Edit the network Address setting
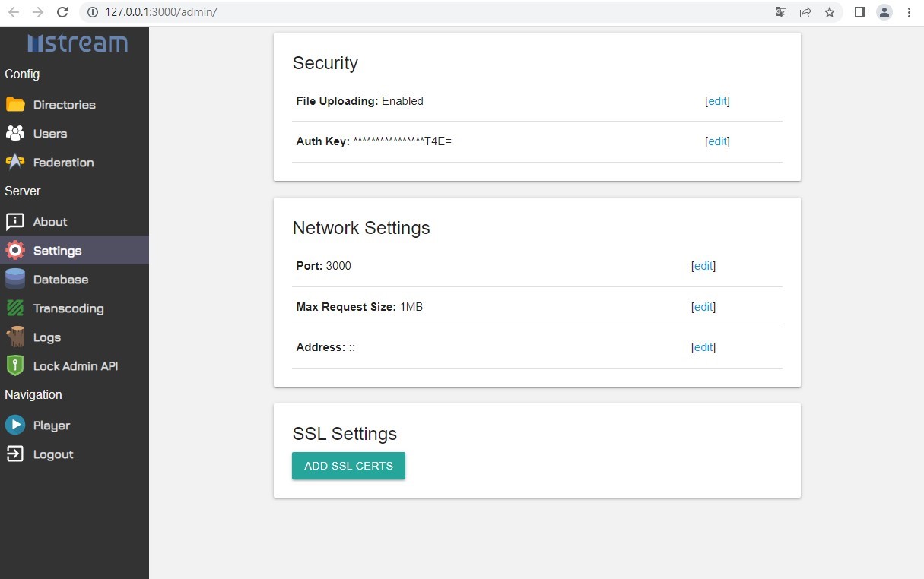Viewport: 924px width, 579px height. click(x=703, y=347)
